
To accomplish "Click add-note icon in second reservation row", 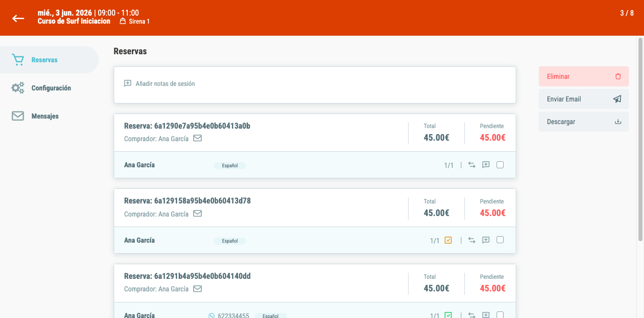I will point(486,240).
